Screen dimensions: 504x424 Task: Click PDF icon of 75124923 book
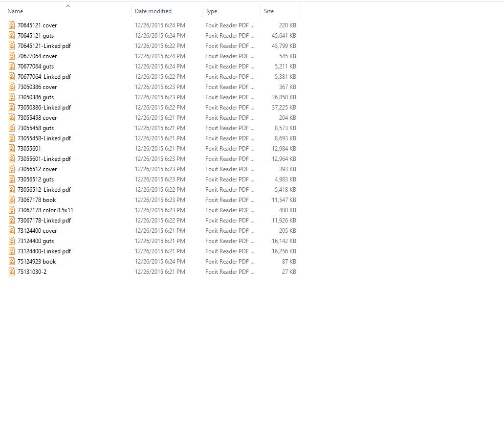12,262
